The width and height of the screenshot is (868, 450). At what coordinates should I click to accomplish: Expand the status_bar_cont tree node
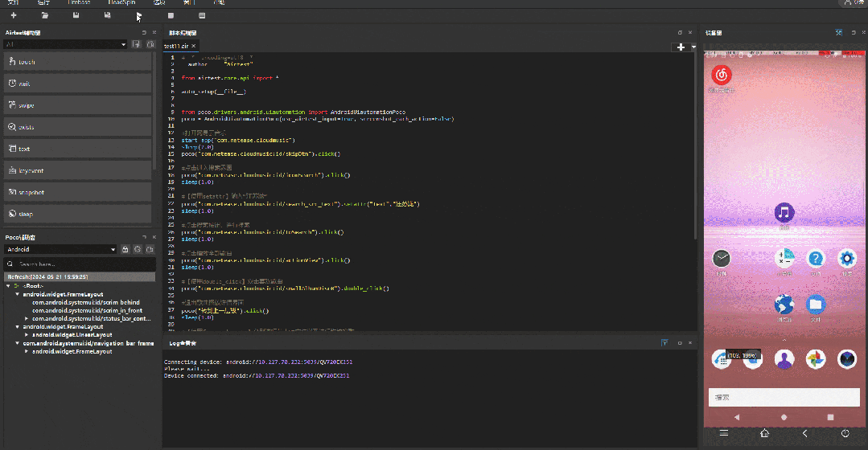coord(27,318)
